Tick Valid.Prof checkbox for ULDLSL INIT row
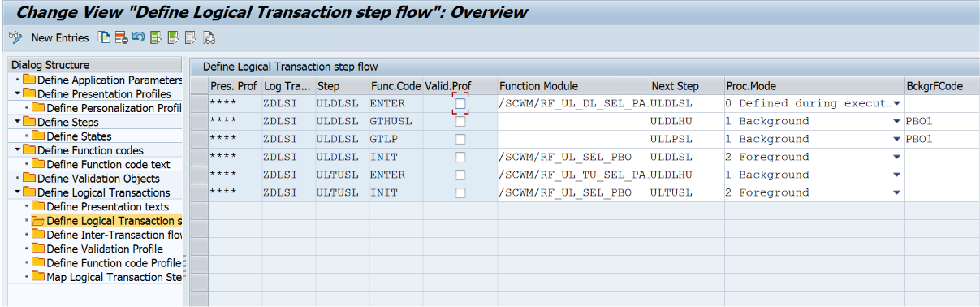This screenshot has height=307, width=980. click(460, 158)
